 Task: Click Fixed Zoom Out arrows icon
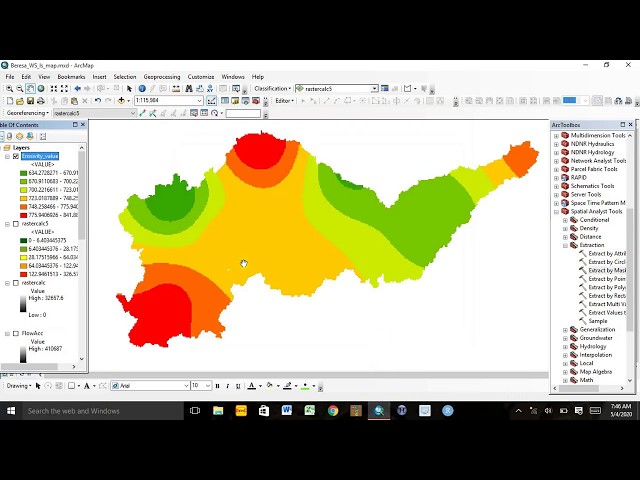click(64, 89)
